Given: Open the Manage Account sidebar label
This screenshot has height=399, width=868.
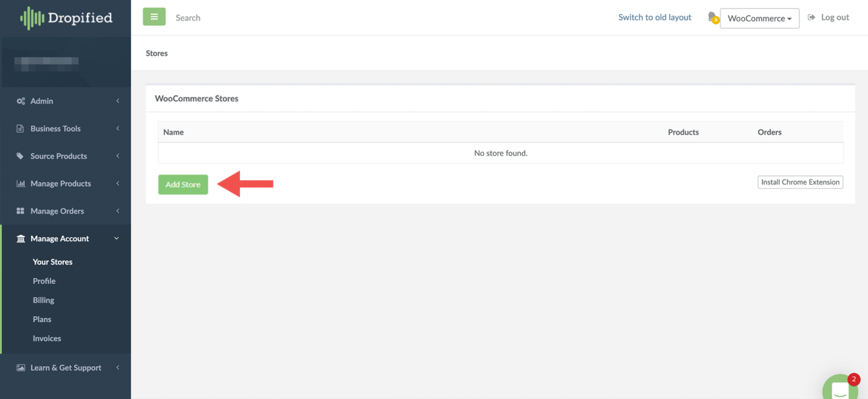Looking at the screenshot, I should (60, 239).
